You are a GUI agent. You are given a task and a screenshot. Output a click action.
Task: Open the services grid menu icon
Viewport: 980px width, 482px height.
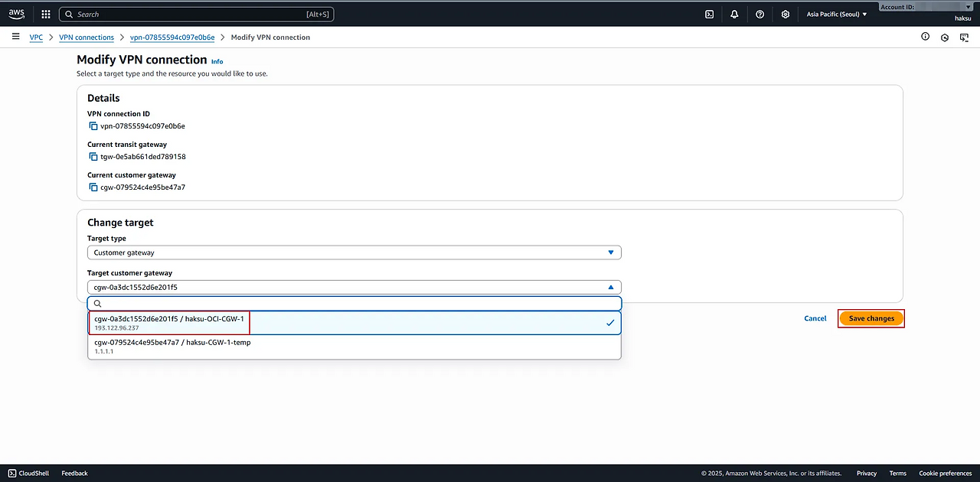[46, 14]
